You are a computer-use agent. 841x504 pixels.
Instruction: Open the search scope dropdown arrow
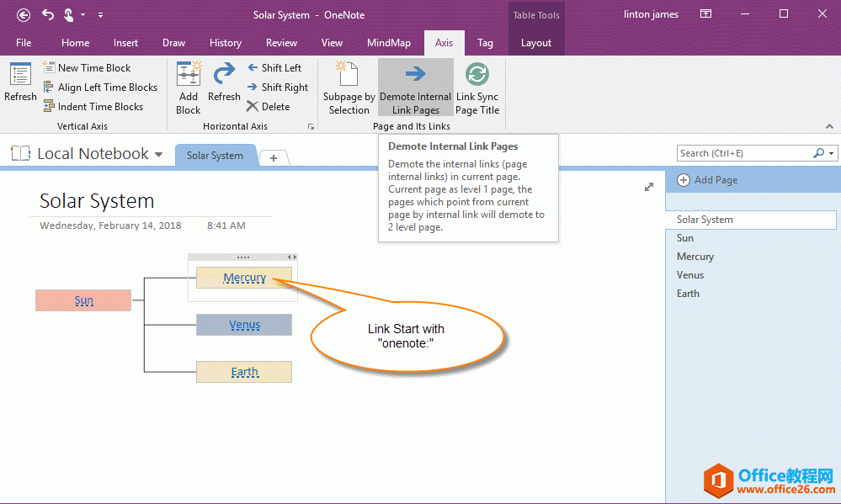click(832, 153)
